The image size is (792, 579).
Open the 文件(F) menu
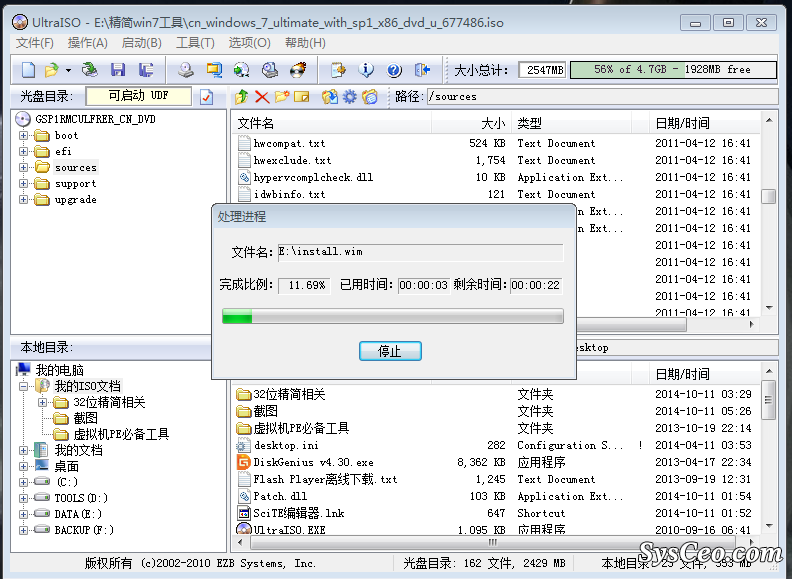pos(34,43)
